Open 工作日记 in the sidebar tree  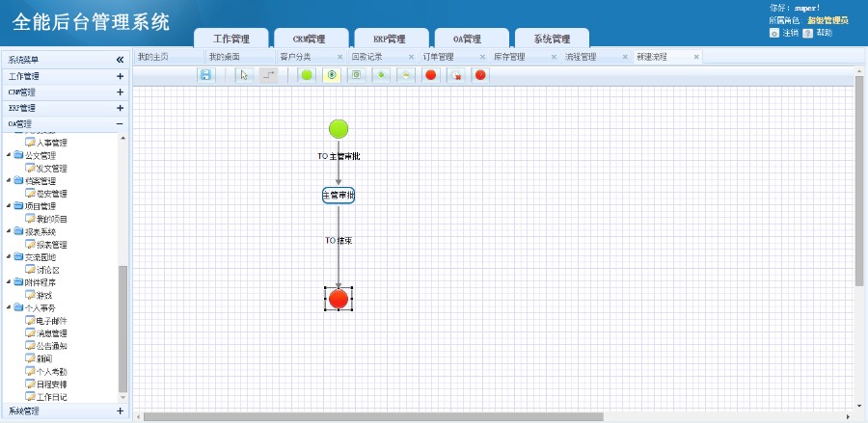coord(51,397)
